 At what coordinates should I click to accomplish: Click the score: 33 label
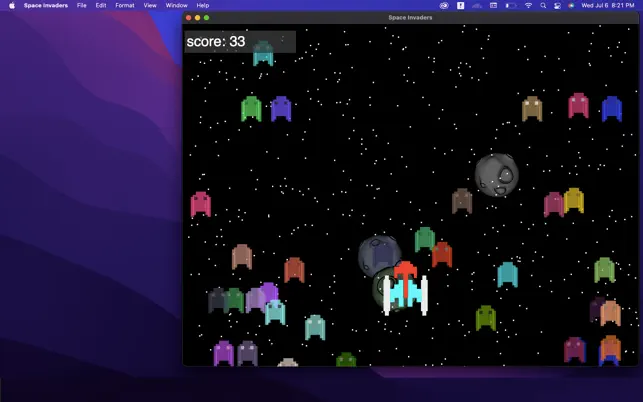click(x=216, y=41)
